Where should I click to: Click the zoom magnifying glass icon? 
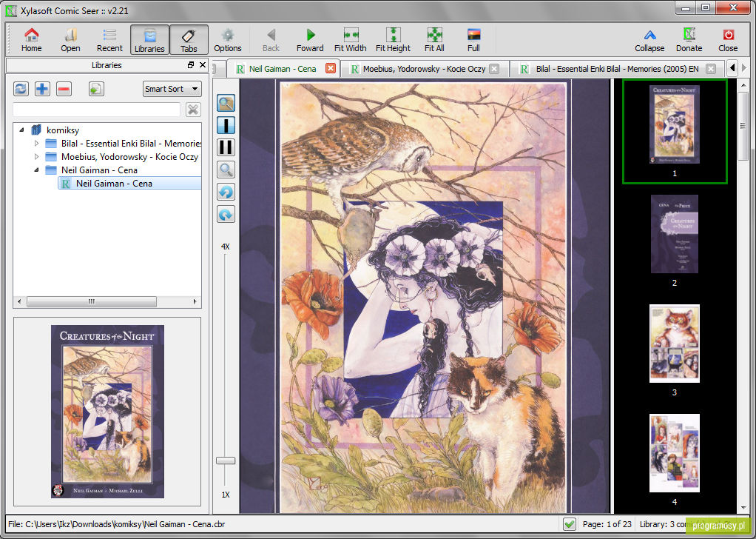coord(226,170)
